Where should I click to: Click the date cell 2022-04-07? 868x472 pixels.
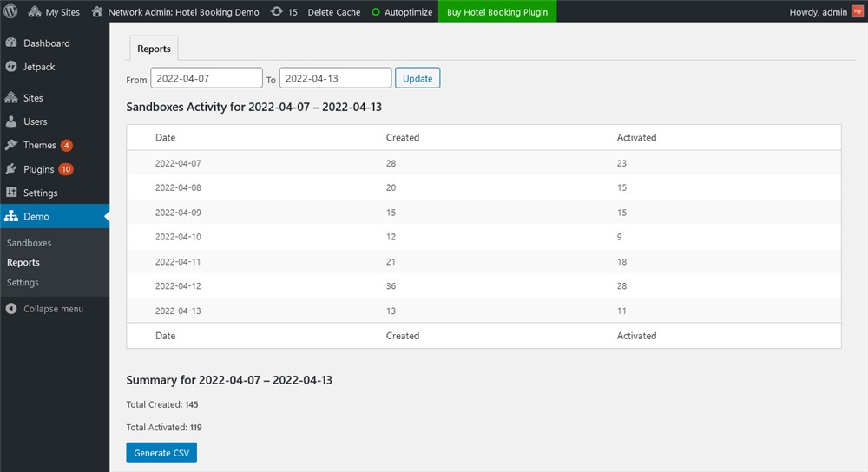(178, 163)
